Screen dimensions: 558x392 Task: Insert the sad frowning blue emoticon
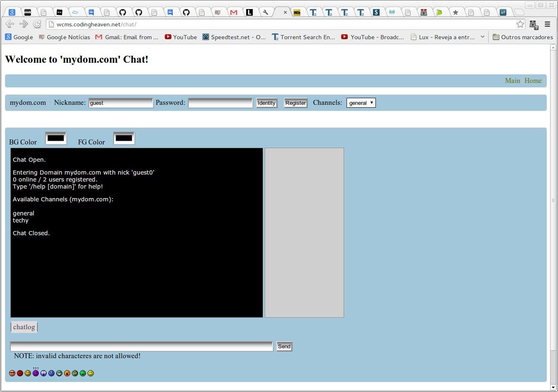(51, 373)
